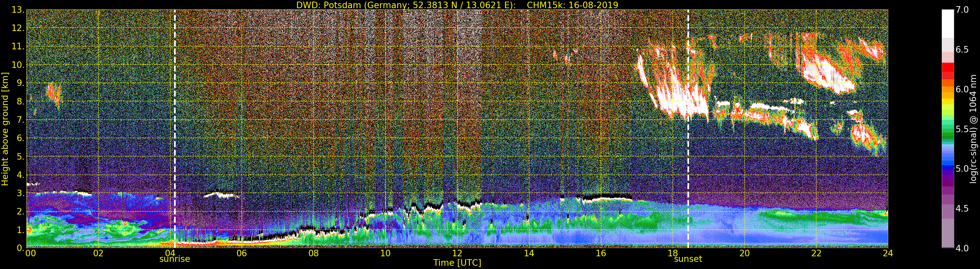Click the 00 tick at the time axis start
980x269 pixels.
click(30, 253)
